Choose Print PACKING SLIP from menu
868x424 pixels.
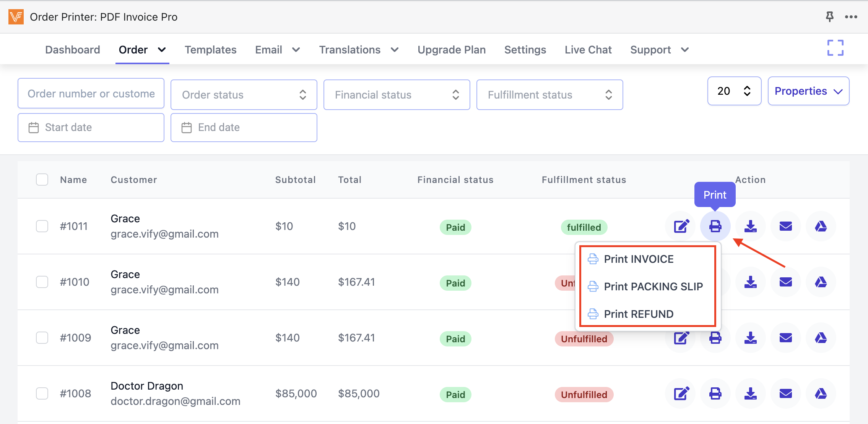[x=653, y=286]
